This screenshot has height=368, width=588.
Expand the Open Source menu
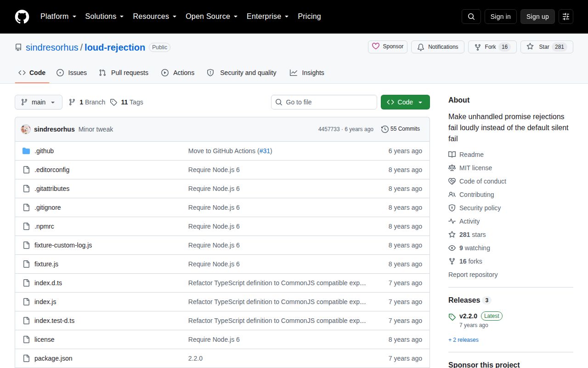(x=211, y=17)
